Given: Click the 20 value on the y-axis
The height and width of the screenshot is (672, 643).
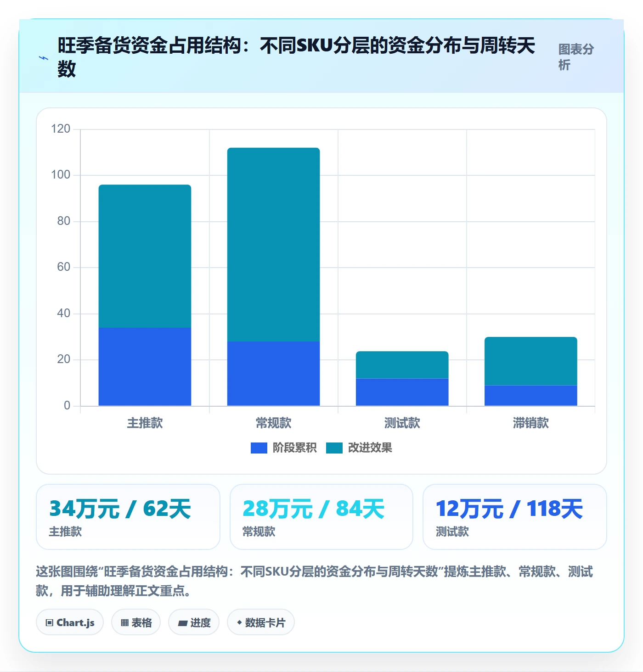Looking at the screenshot, I should click(x=64, y=359).
